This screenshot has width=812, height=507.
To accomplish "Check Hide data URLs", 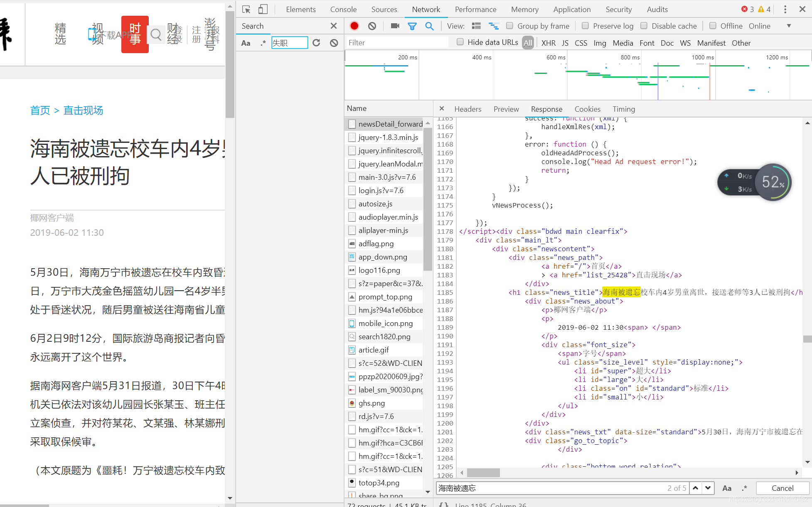I will click(460, 42).
